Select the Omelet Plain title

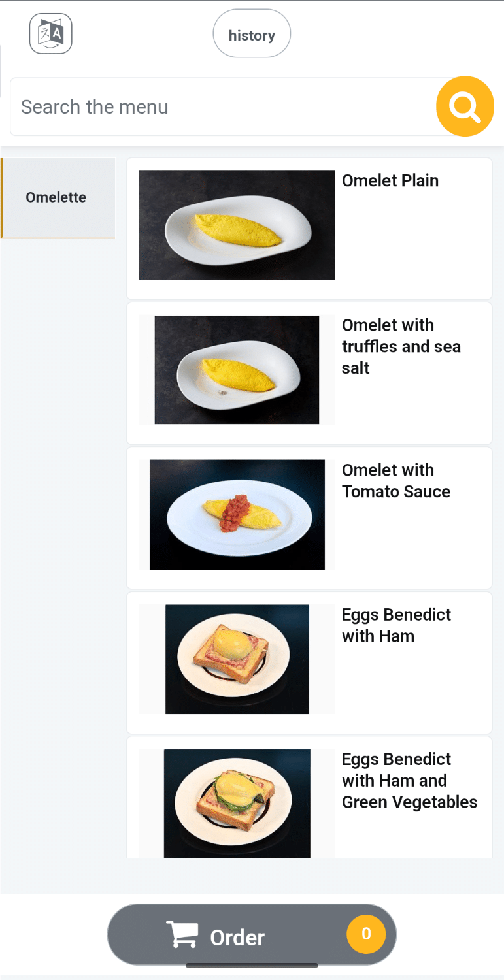(390, 181)
